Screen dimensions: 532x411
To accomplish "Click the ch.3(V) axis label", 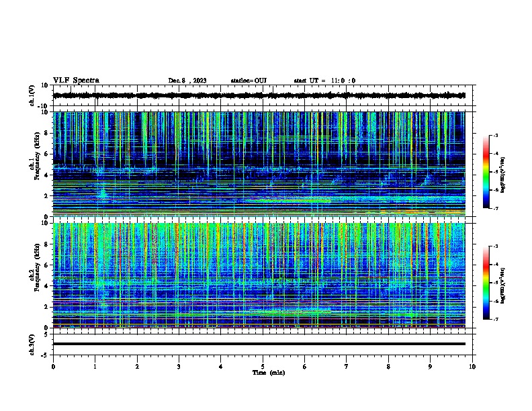I will tap(32, 345).
